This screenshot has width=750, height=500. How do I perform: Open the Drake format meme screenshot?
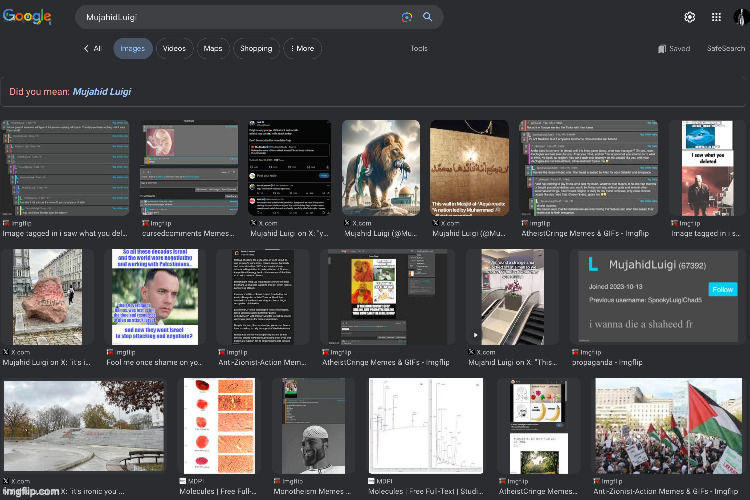pos(387,297)
